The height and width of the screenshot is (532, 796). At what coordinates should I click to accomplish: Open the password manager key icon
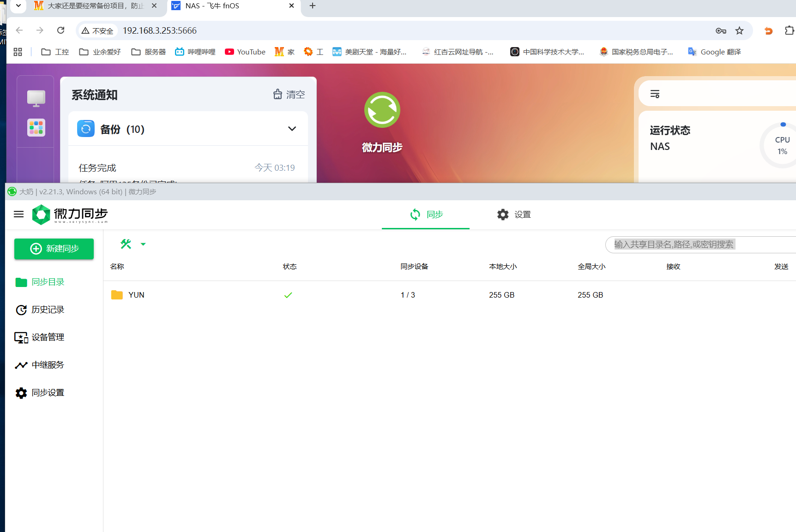(x=720, y=30)
